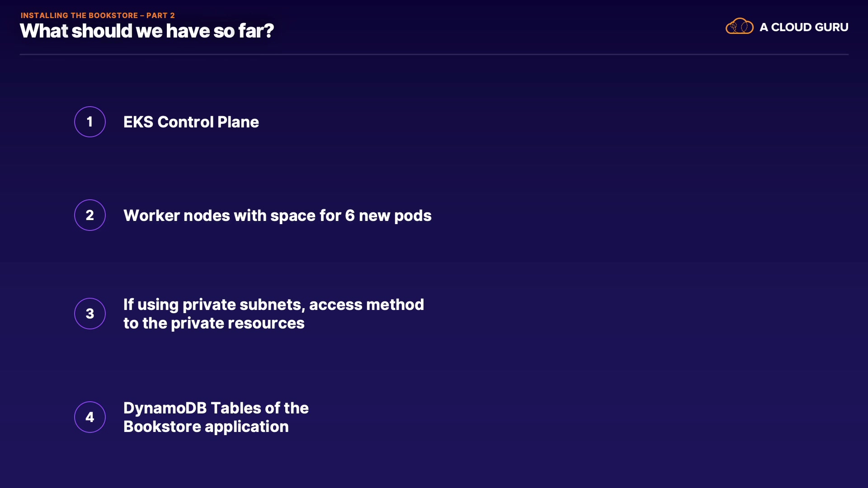This screenshot has height=488, width=868.
Task: Click the word 'EKS' in item one
Action: pyautogui.click(x=138, y=122)
